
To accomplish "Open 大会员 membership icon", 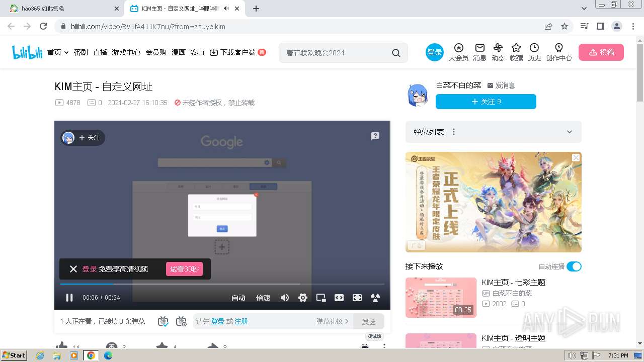I will (458, 52).
